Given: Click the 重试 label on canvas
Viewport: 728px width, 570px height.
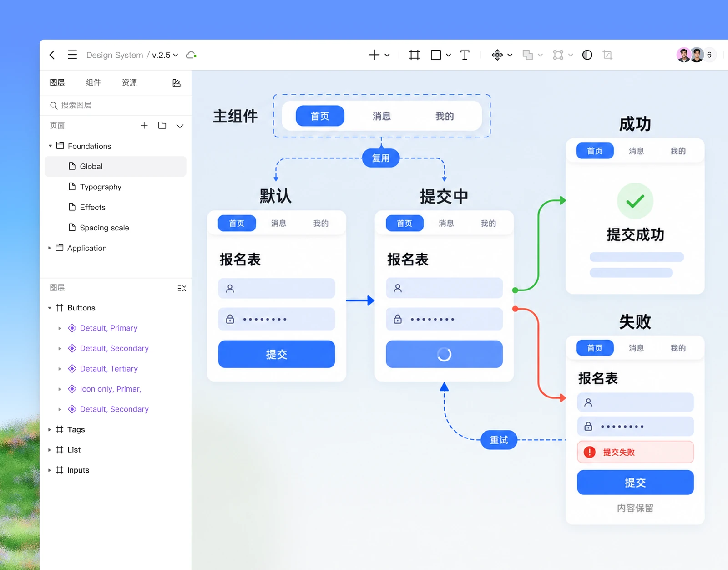Looking at the screenshot, I should click(x=499, y=440).
